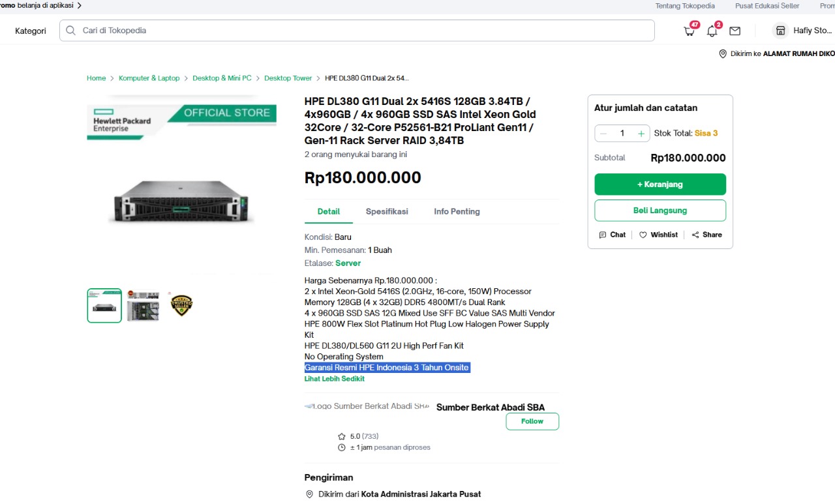Viewport: 835px width, 504px height.
Task: Select the second product thumbnail image
Action: [x=143, y=305]
